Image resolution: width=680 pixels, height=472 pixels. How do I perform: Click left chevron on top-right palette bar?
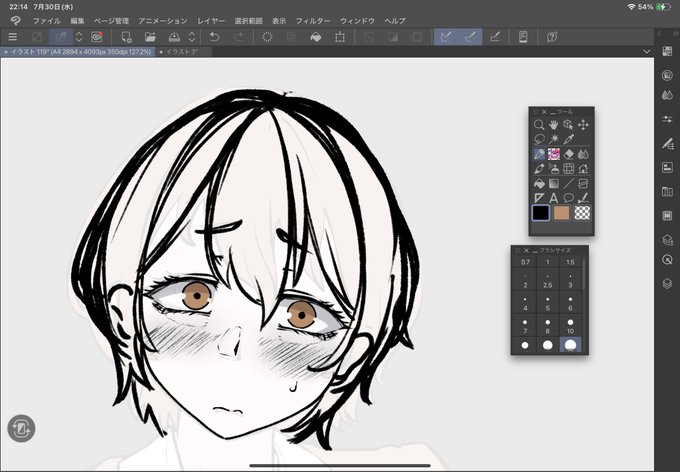click(x=659, y=33)
